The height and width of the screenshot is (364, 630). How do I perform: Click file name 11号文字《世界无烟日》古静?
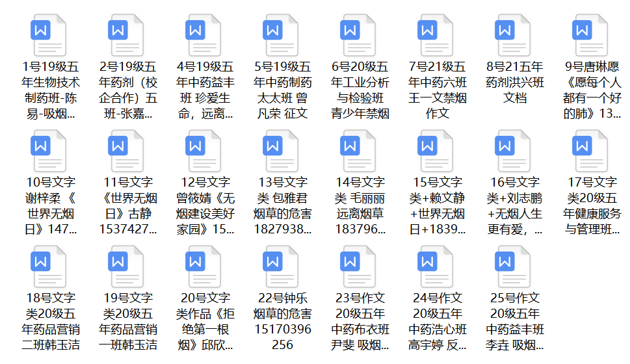click(128, 205)
